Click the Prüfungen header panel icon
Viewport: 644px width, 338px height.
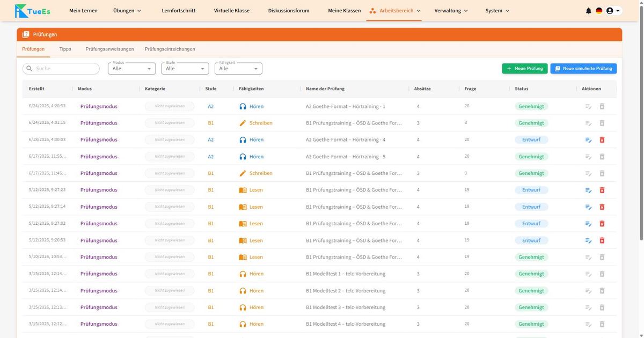tap(26, 34)
